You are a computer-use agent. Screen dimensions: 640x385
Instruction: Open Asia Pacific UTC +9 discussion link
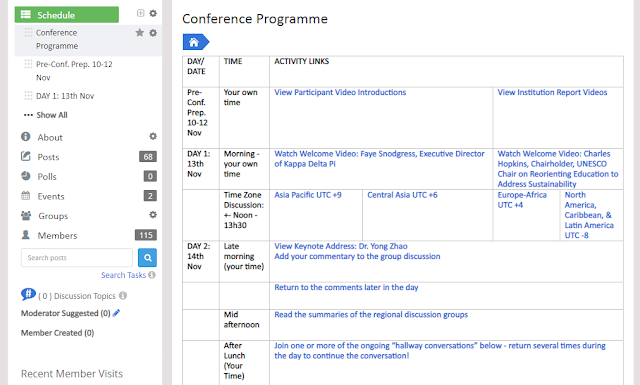[308, 195]
